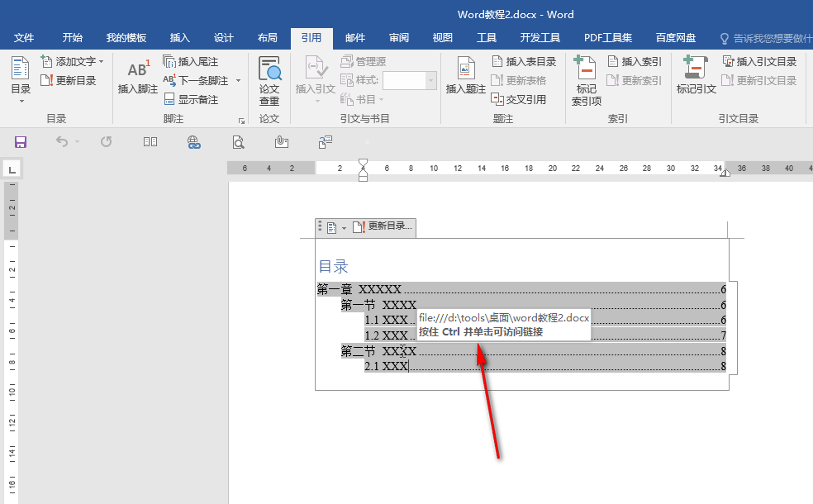The width and height of the screenshot is (813, 504).
Task: Open the footnote group dialog launcher
Action: (241, 121)
